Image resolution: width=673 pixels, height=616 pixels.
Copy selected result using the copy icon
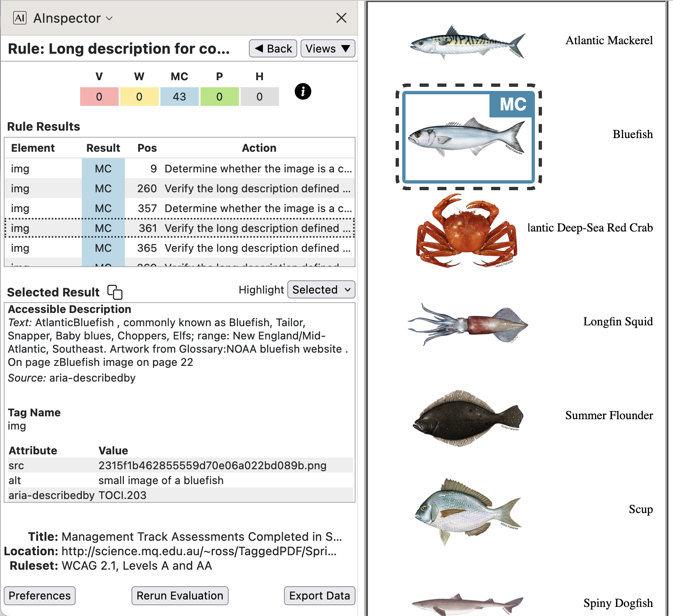pyautogui.click(x=115, y=292)
